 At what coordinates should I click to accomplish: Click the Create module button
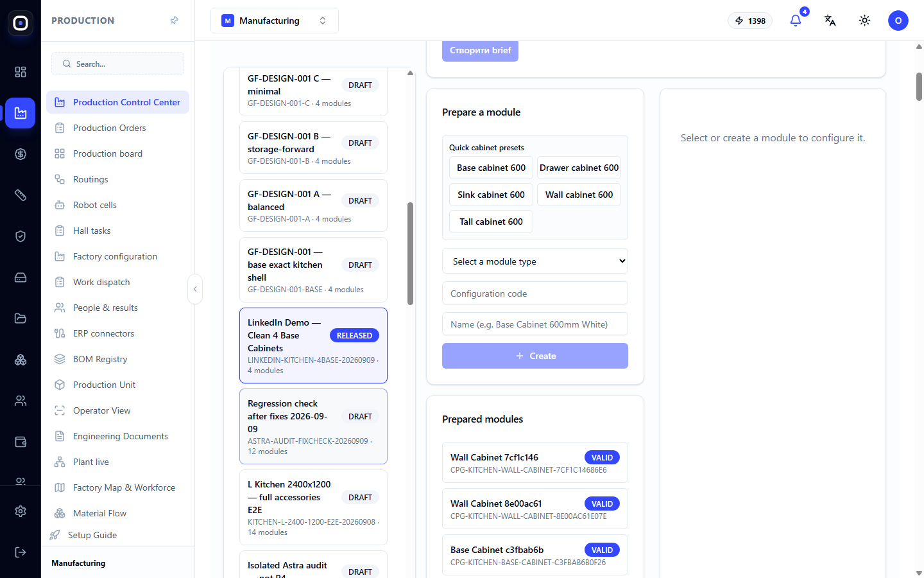pyautogui.click(x=535, y=356)
